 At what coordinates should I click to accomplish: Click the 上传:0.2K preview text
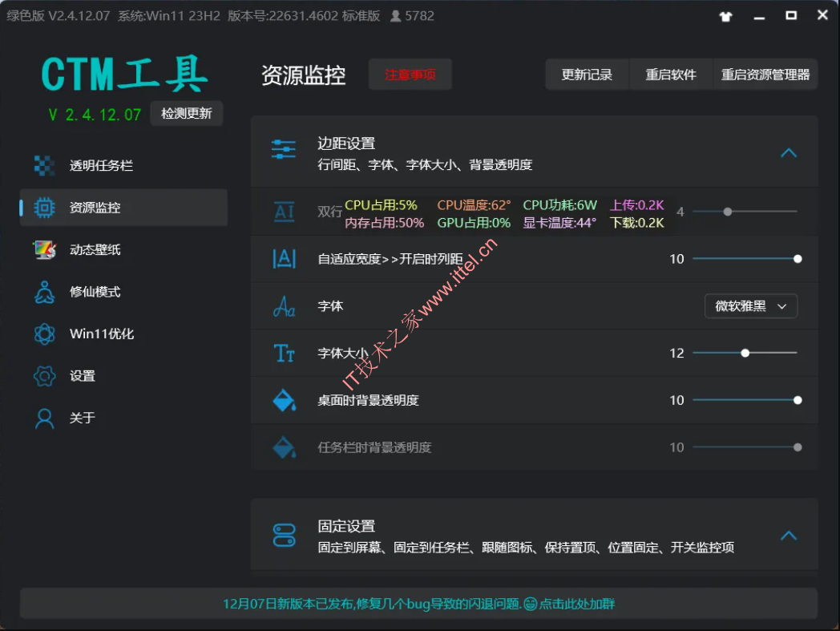click(637, 205)
